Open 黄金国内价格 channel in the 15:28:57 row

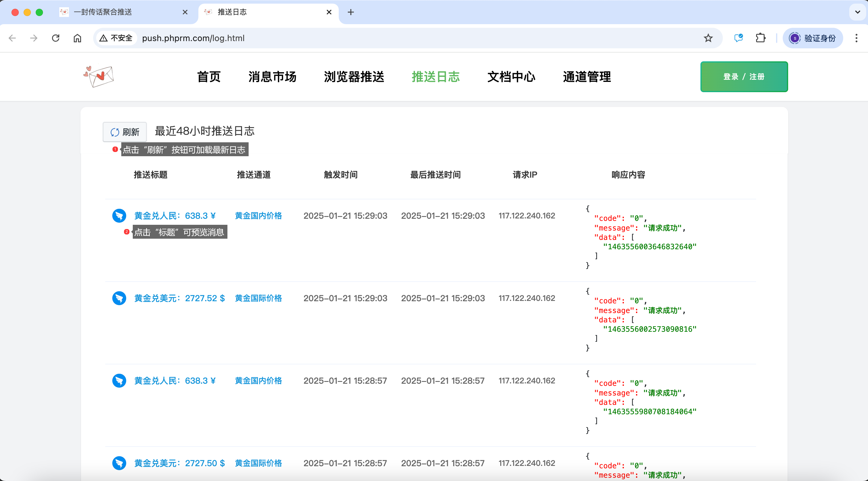[x=259, y=381]
